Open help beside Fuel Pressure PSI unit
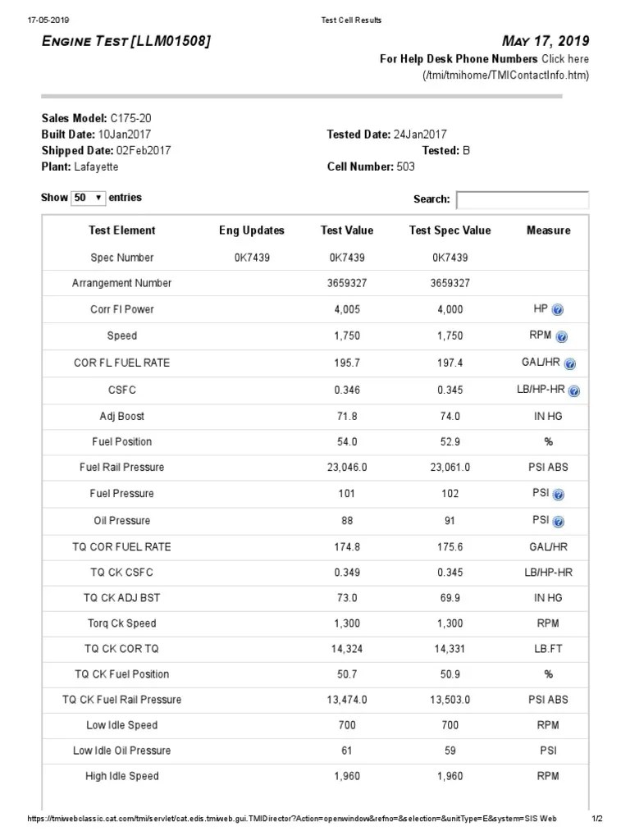 click(x=559, y=494)
